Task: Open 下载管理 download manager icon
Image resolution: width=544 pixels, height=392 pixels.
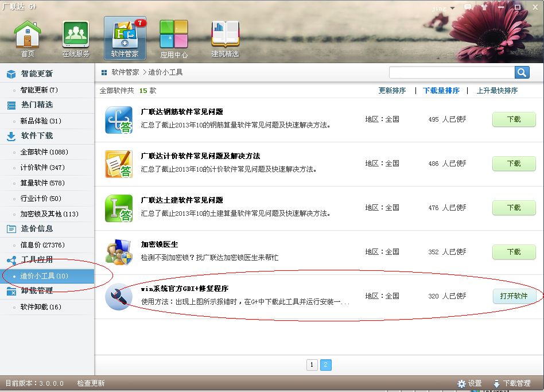Action: pos(496,383)
